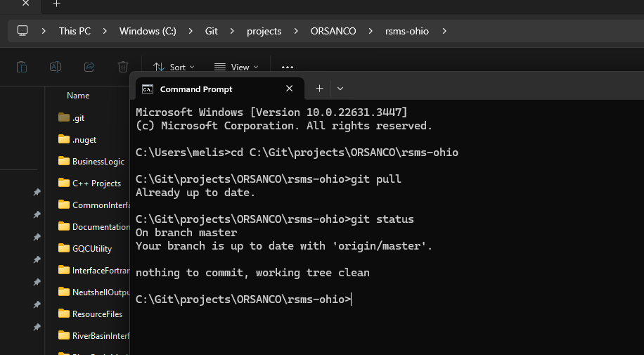Expand chevron after This PC breadcrumb
644x355 pixels.
pos(105,31)
